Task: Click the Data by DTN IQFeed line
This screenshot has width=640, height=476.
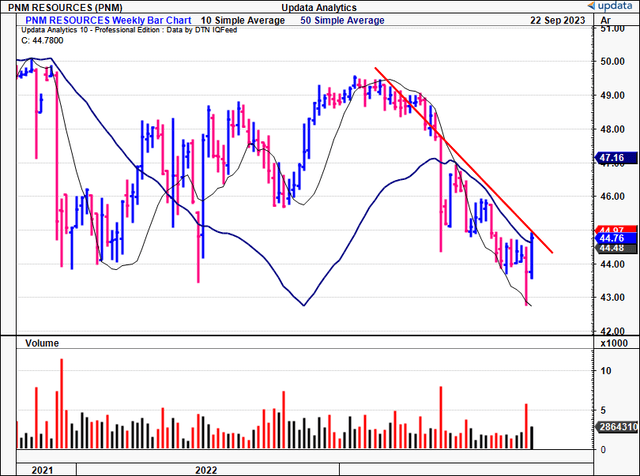Action: click(x=129, y=30)
